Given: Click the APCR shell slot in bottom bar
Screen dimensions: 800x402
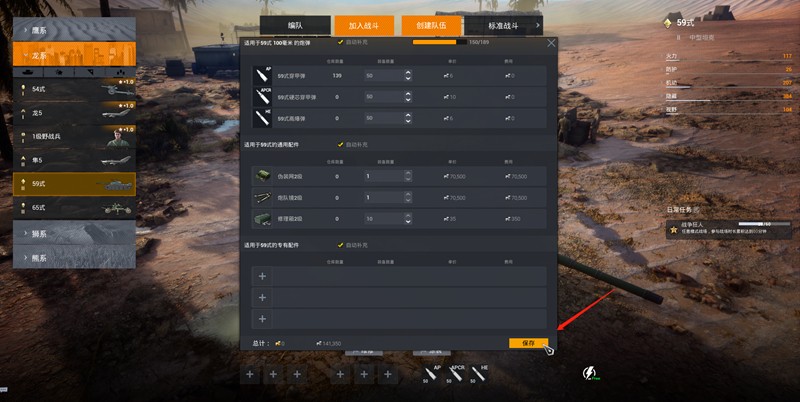Looking at the screenshot, I should 455,374.
